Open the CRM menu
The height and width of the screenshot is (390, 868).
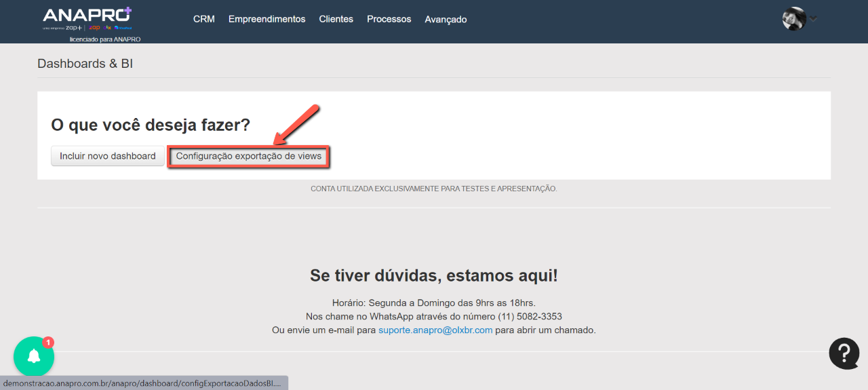(203, 19)
